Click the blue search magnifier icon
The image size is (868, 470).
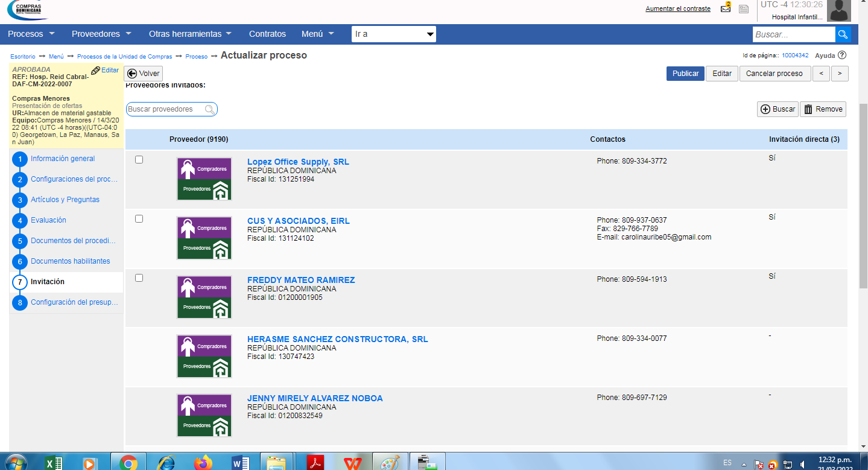click(843, 34)
